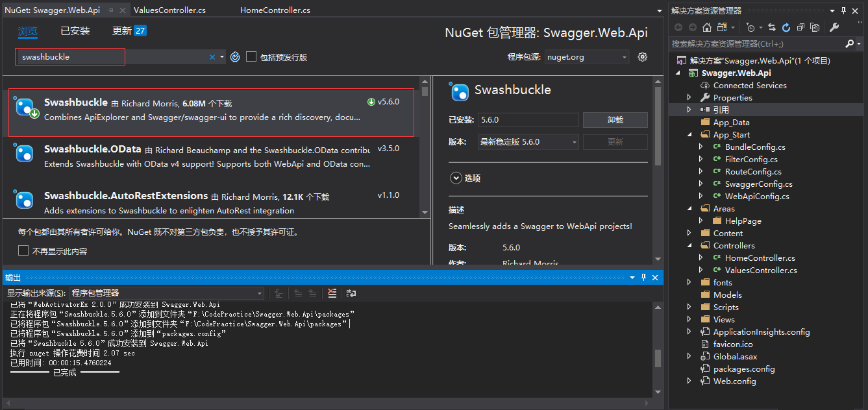Switch to the HomeController.cs tab
Viewport: 868px width, 410px height.
tap(275, 10)
